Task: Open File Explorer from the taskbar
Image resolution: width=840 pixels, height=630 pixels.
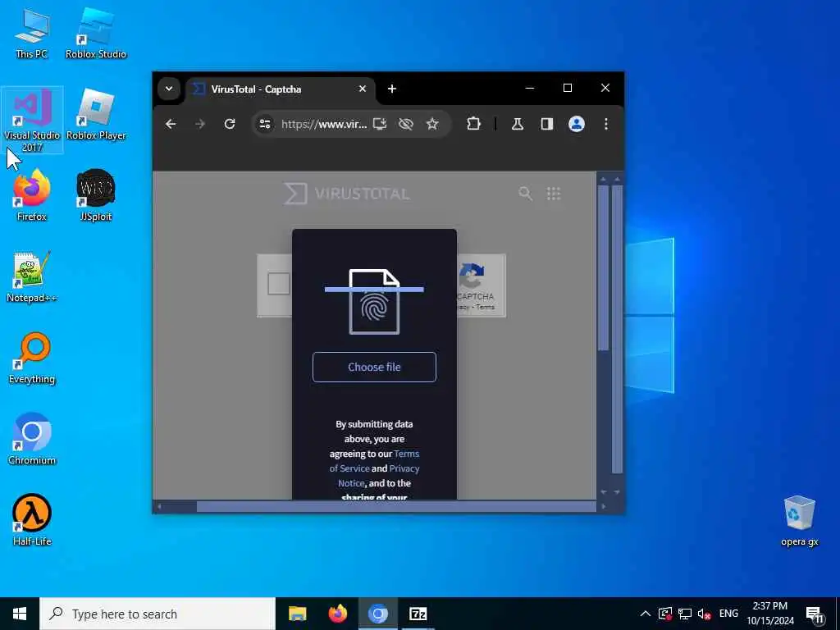Action: point(297,614)
